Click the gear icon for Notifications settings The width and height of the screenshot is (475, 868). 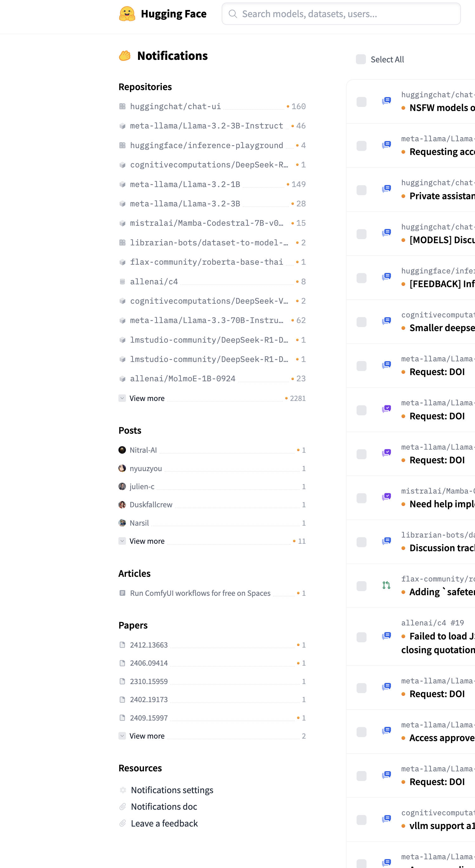(123, 789)
